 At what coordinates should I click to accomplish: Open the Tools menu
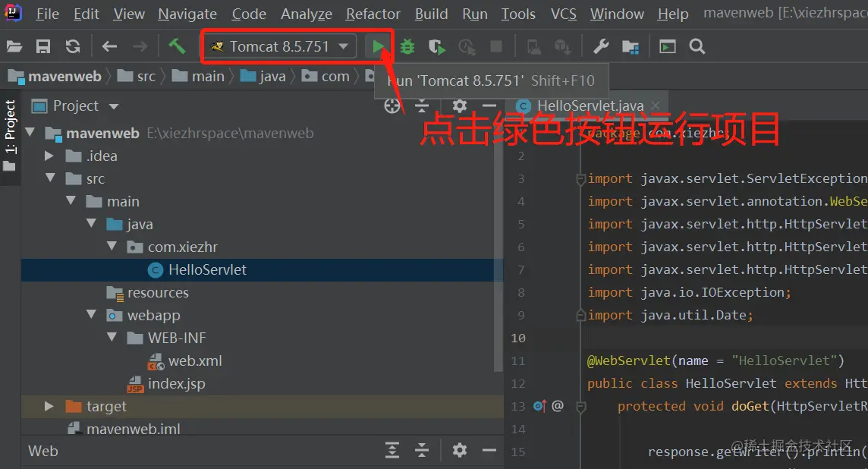click(x=518, y=14)
